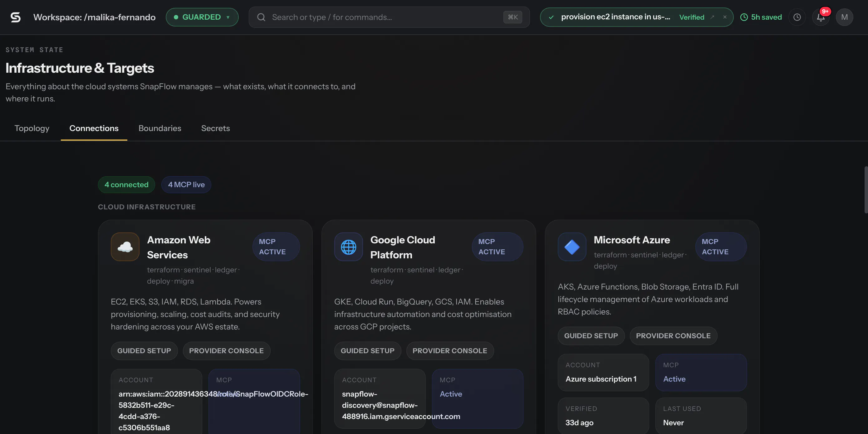Dismiss the provision ec2 task pill

click(x=725, y=17)
